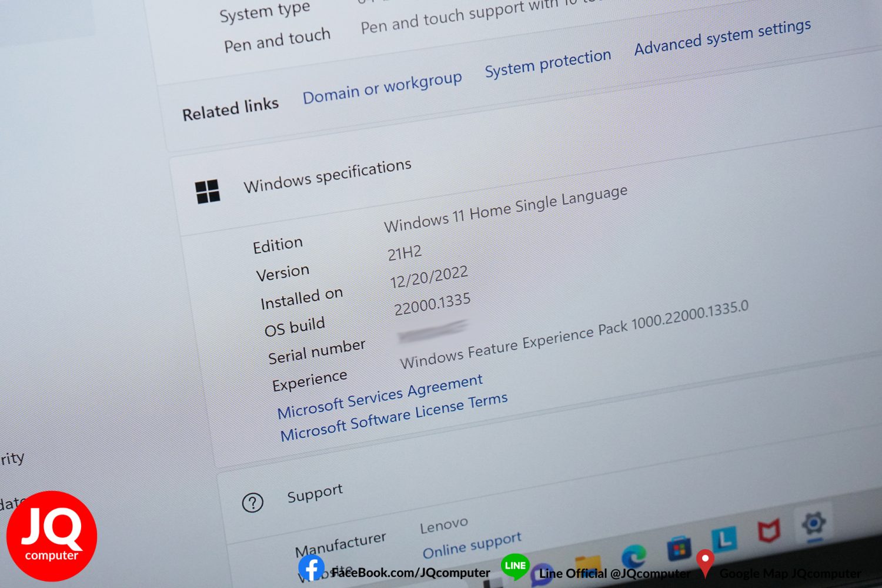Select the Installed on date 12/20/2022
The height and width of the screenshot is (588, 882).
pos(429,276)
